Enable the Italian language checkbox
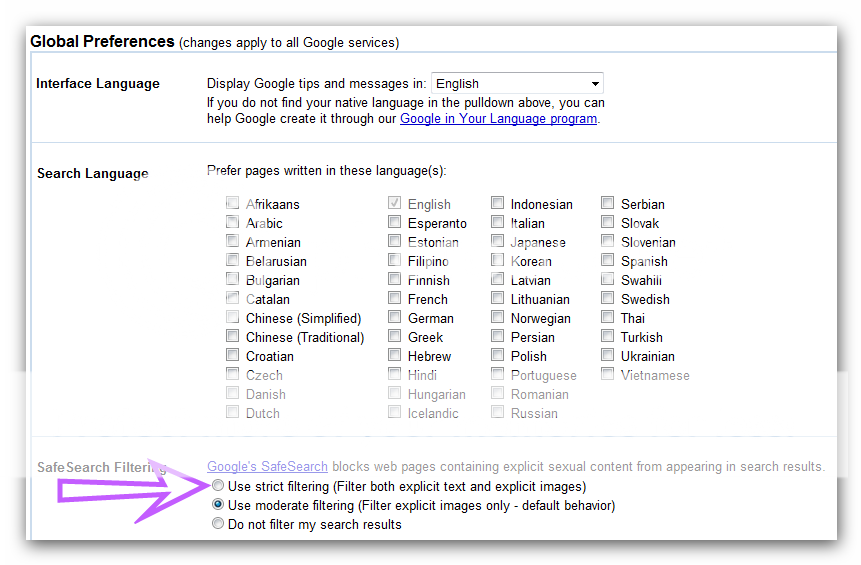 [x=498, y=223]
